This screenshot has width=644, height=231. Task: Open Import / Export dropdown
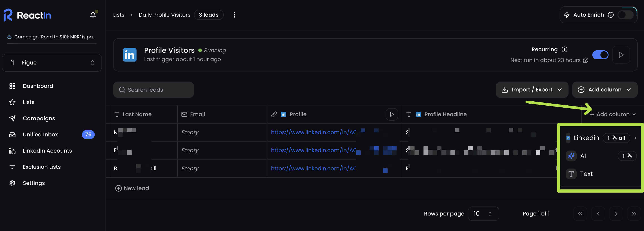coord(532,90)
